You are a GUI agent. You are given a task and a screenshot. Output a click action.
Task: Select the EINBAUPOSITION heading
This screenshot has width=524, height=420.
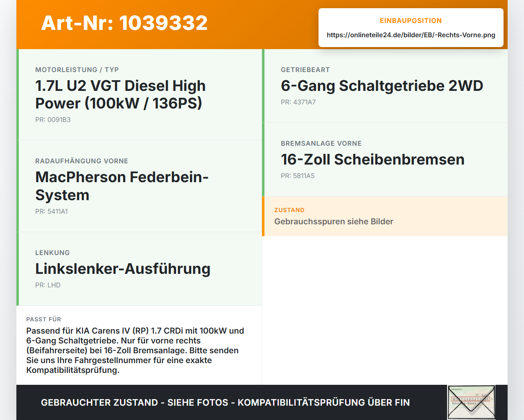pos(411,20)
